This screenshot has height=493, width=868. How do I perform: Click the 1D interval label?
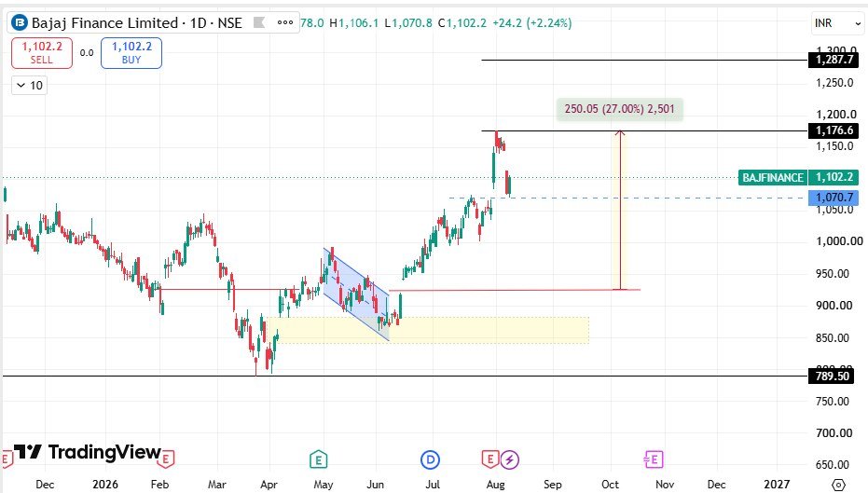click(x=199, y=22)
